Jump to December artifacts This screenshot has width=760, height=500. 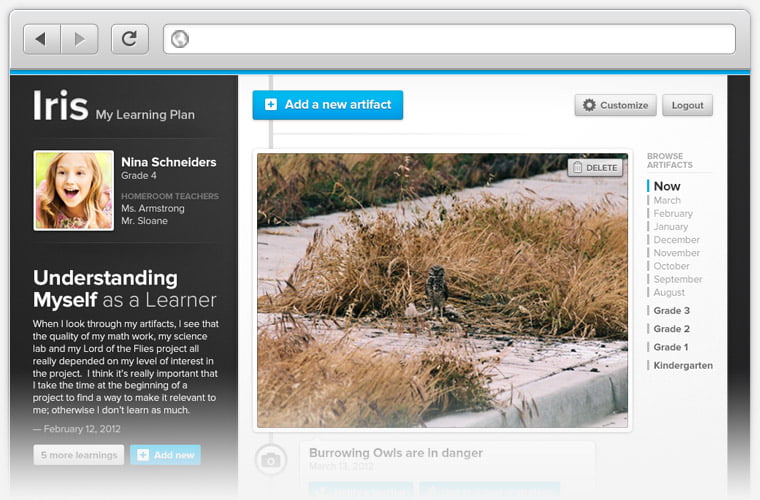coord(676,240)
